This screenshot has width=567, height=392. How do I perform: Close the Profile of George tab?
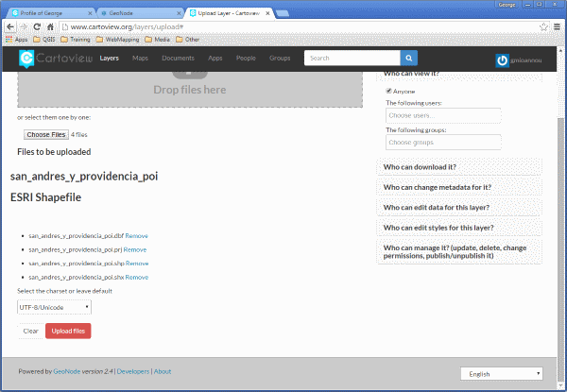(x=90, y=13)
